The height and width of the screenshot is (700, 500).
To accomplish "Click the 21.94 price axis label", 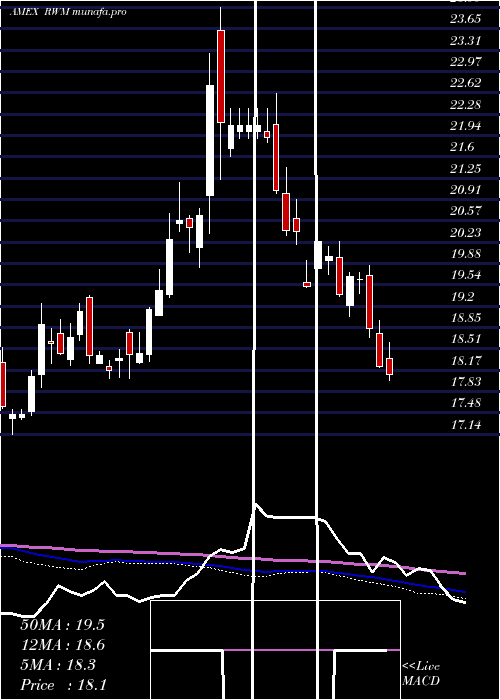I will coord(466,126).
